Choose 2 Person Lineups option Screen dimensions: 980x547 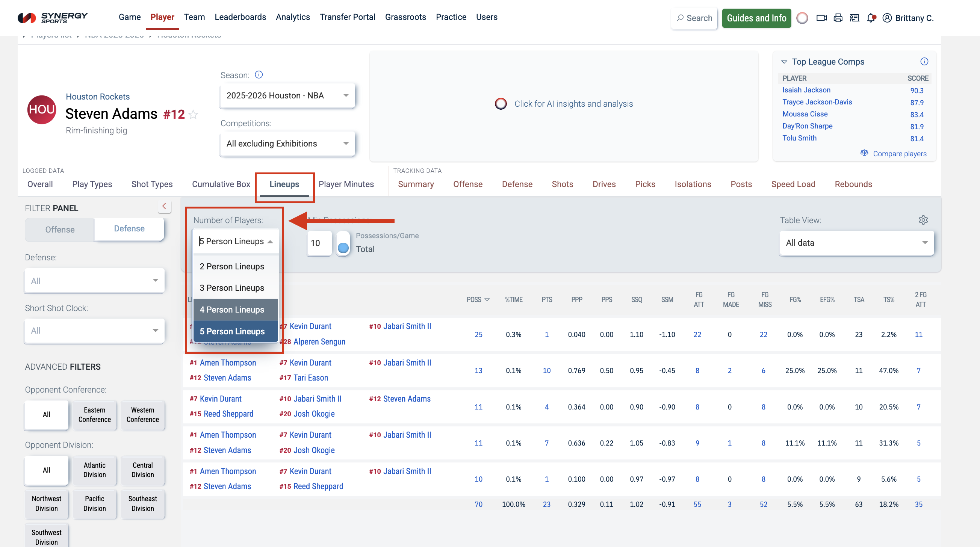[236, 266]
